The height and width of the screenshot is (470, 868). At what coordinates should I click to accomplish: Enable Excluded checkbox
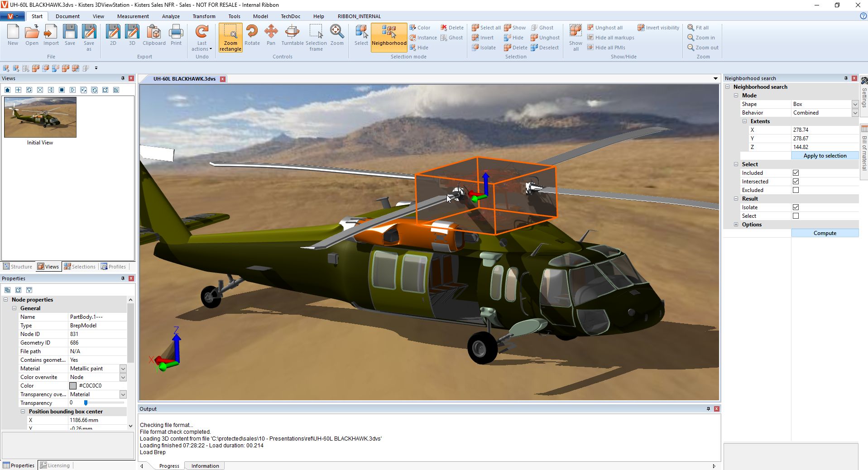click(x=796, y=190)
